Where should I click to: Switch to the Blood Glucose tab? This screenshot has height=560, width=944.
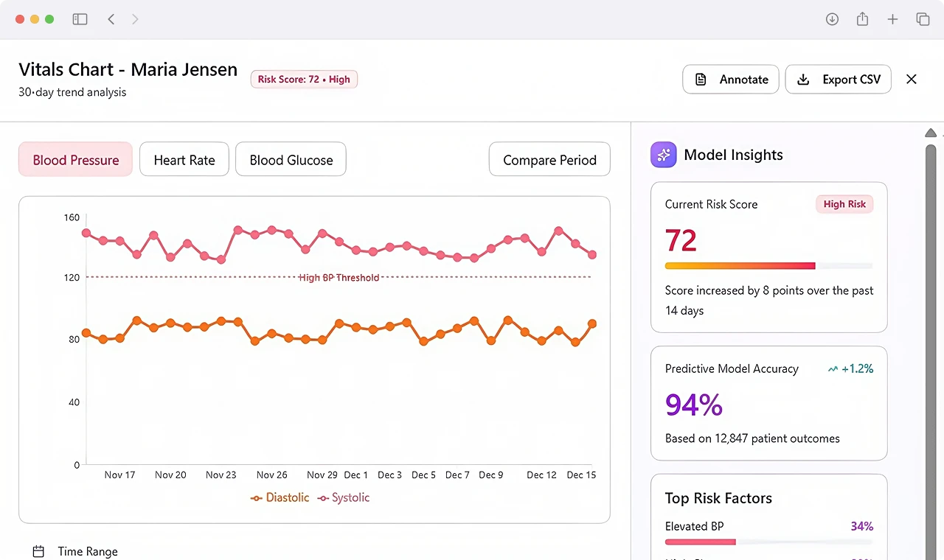[291, 159]
